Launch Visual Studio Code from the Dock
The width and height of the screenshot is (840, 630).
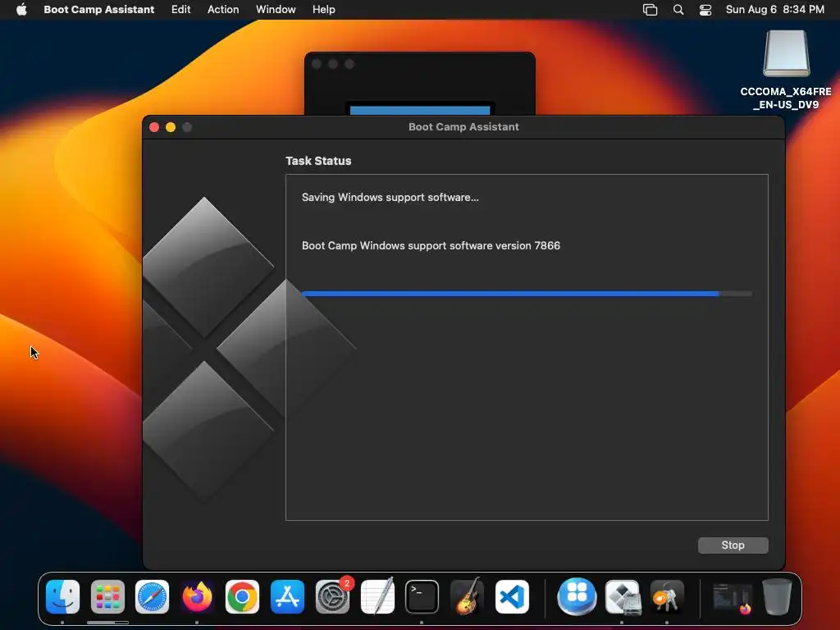pos(512,596)
